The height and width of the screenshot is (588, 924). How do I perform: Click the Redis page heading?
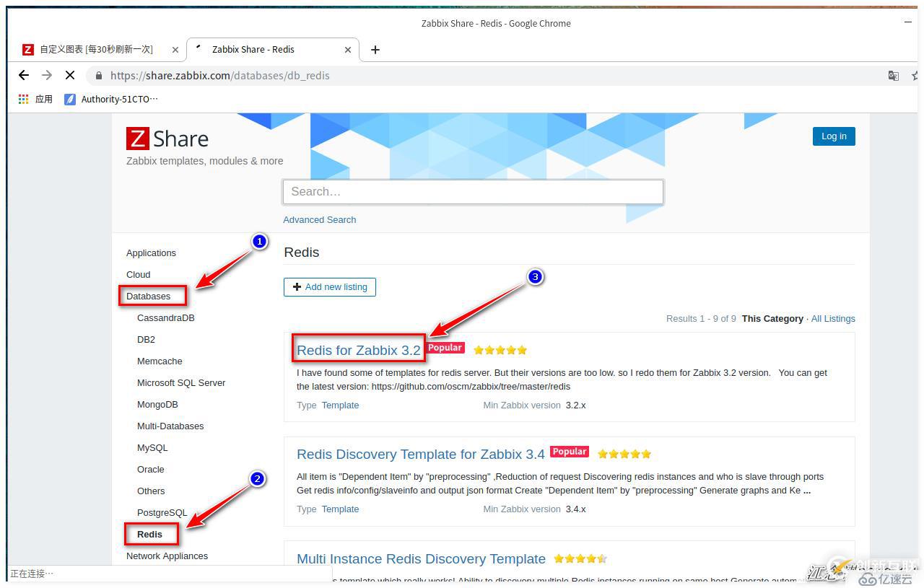pyautogui.click(x=302, y=253)
